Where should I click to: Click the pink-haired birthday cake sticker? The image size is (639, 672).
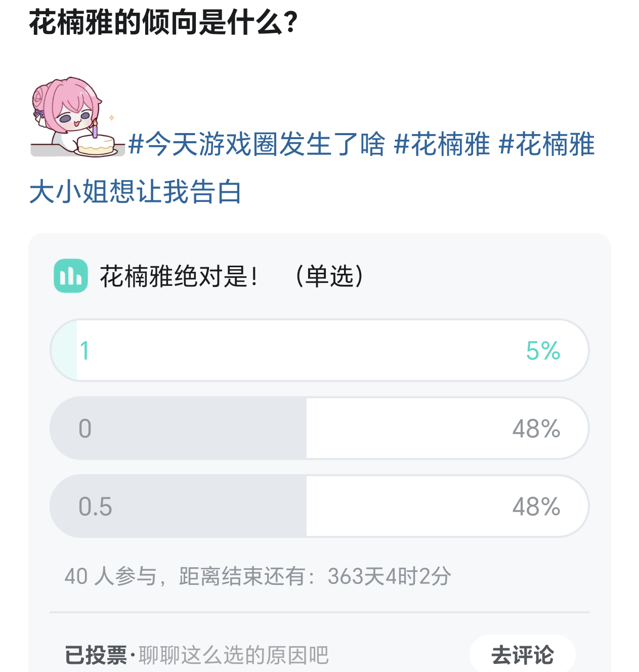[76, 117]
